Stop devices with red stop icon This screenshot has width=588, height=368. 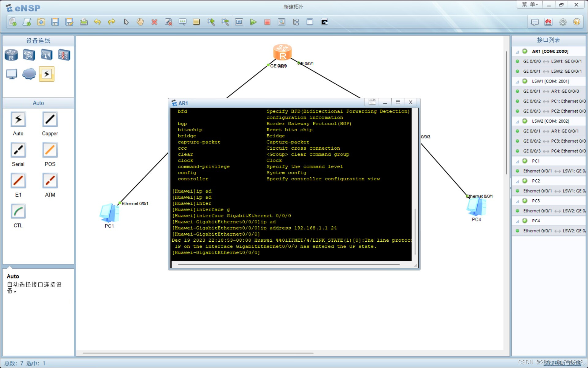point(267,22)
